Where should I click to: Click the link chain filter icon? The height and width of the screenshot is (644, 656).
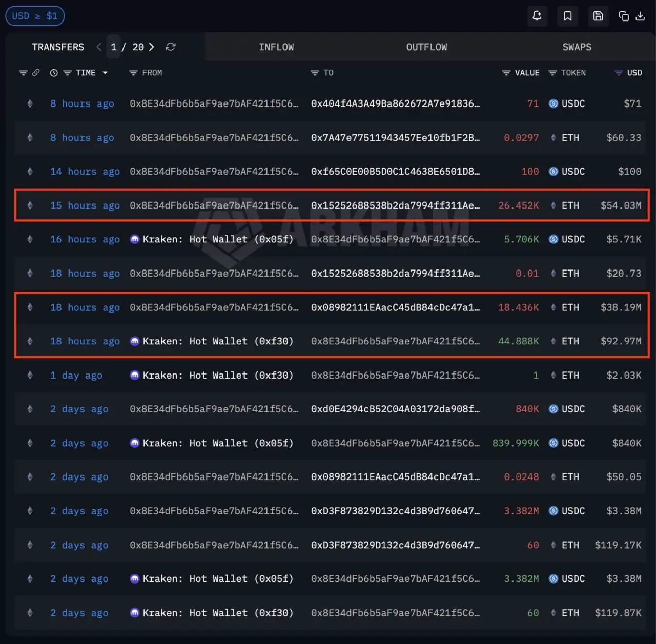coord(36,73)
